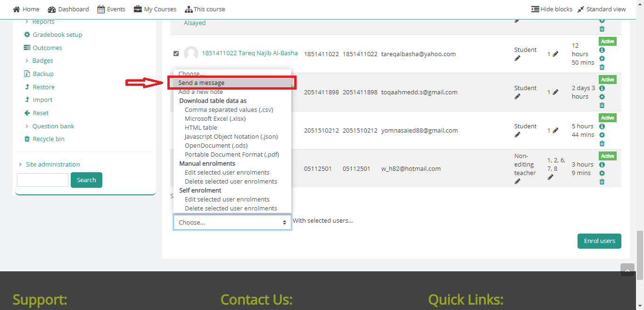The image size is (644, 310).
Task: Open Outcomes in the sidebar
Action: (43, 48)
